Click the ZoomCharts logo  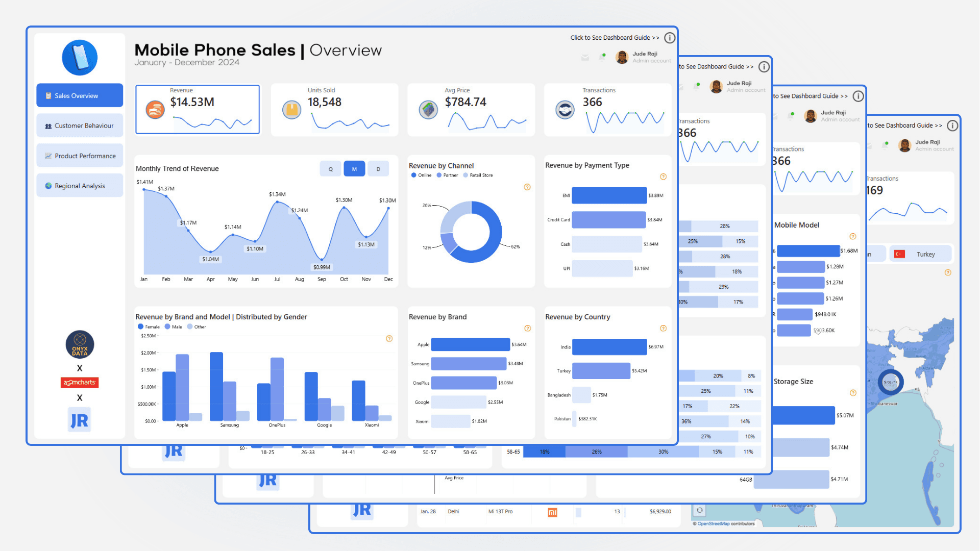pos(80,383)
